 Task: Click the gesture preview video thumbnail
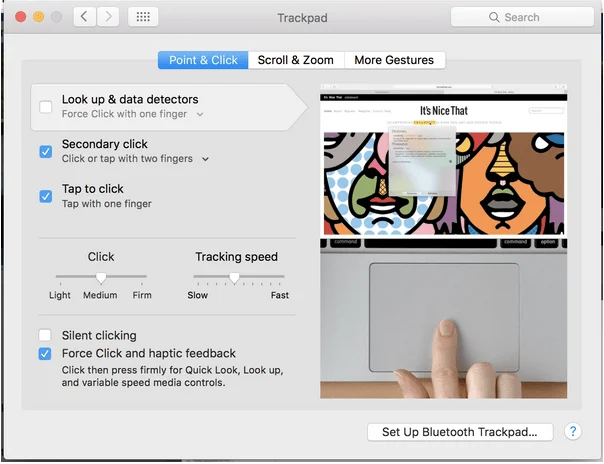click(x=443, y=245)
